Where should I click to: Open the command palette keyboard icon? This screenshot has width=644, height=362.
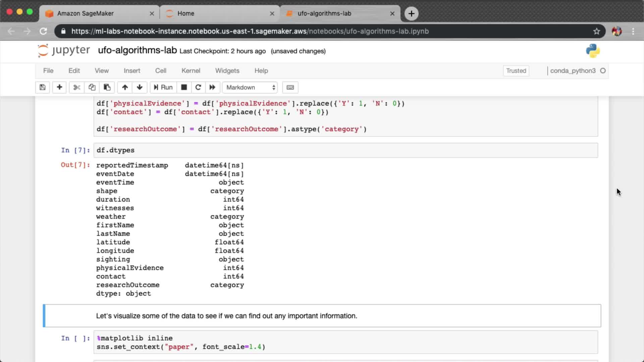point(290,87)
